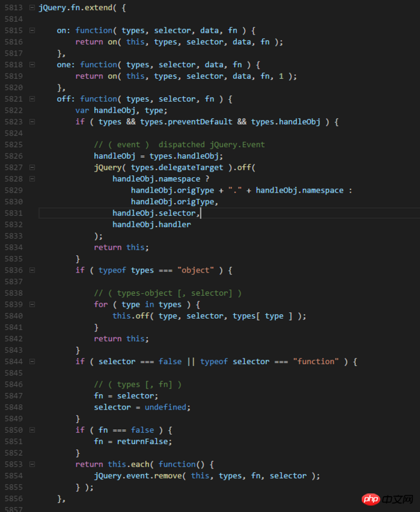Click the "false" keyword on line 5850
The image size is (420, 512).
pyautogui.click(x=142, y=430)
